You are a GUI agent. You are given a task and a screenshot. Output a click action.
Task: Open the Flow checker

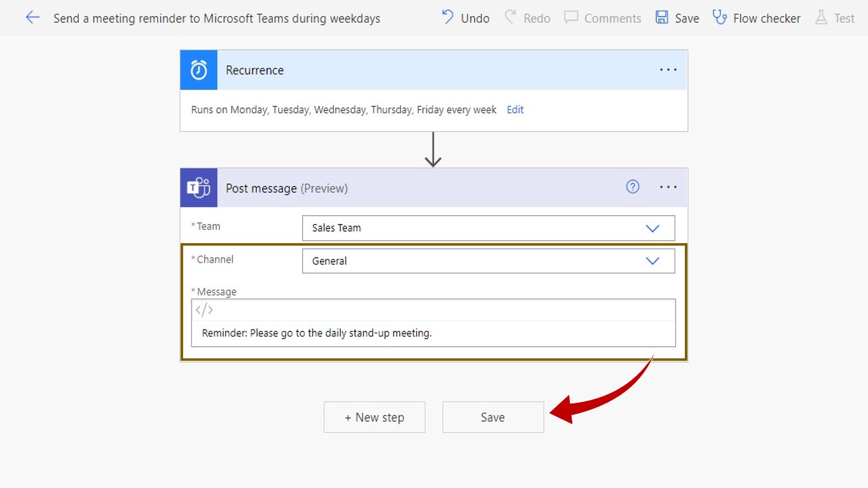(x=719, y=18)
